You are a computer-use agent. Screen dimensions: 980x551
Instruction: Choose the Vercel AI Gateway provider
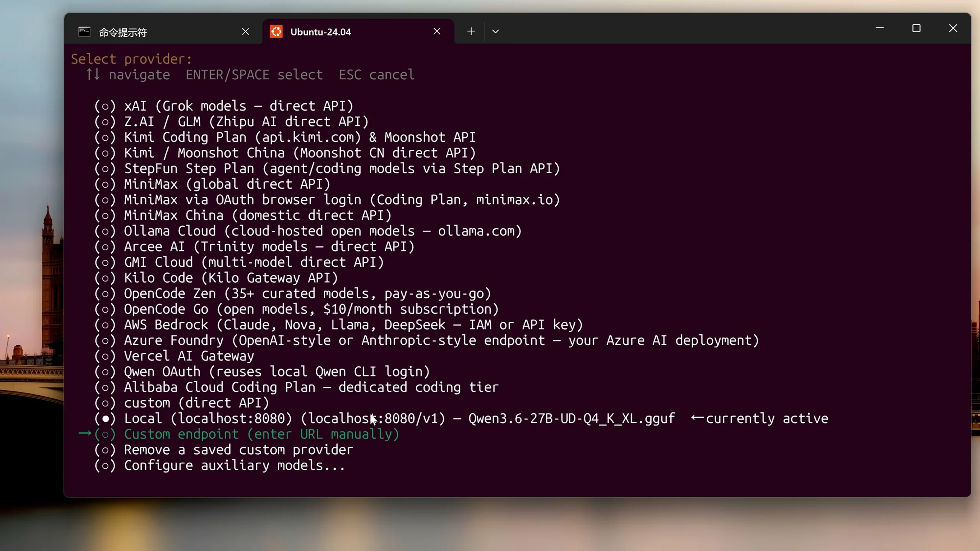(174, 356)
